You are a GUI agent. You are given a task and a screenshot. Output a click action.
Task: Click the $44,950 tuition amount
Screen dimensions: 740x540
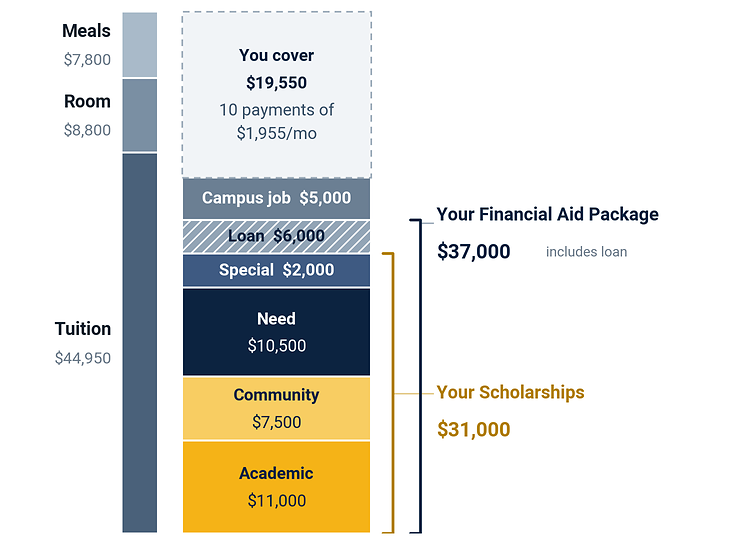(83, 358)
